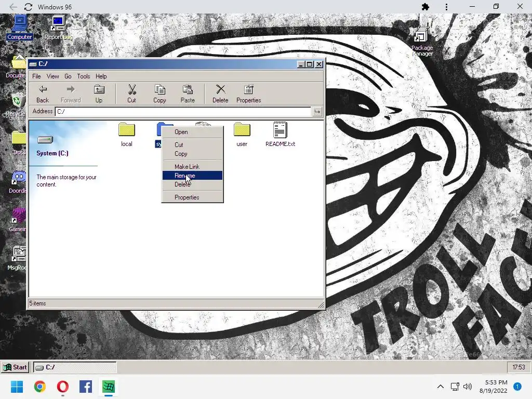Show hidden system tray icons chevron
532x399 pixels.
(441, 387)
